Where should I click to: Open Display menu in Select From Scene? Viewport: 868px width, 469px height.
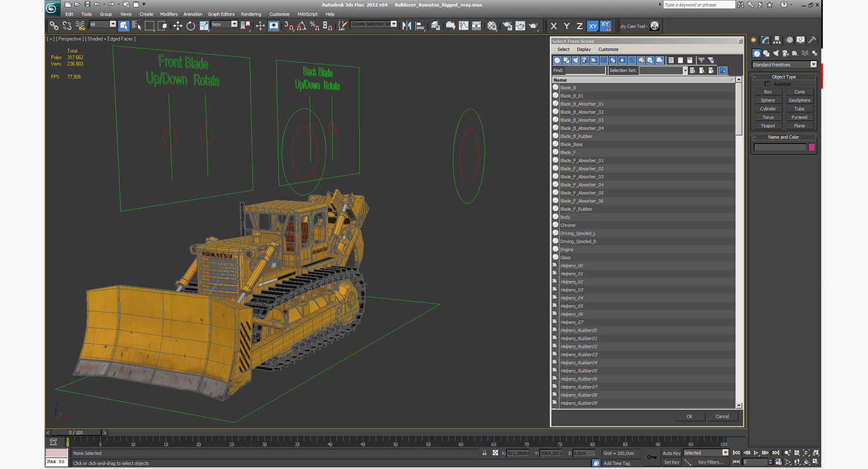coord(584,49)
